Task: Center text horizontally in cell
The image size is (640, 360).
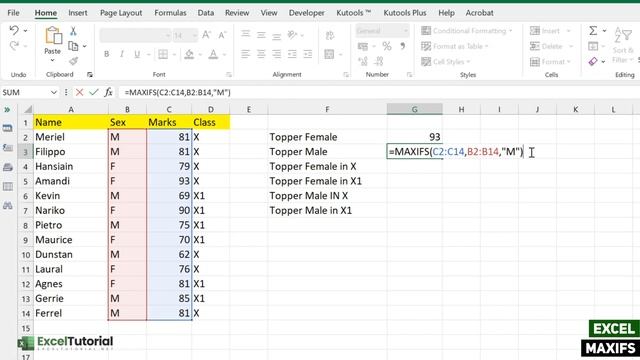Action: click(261, 54)
